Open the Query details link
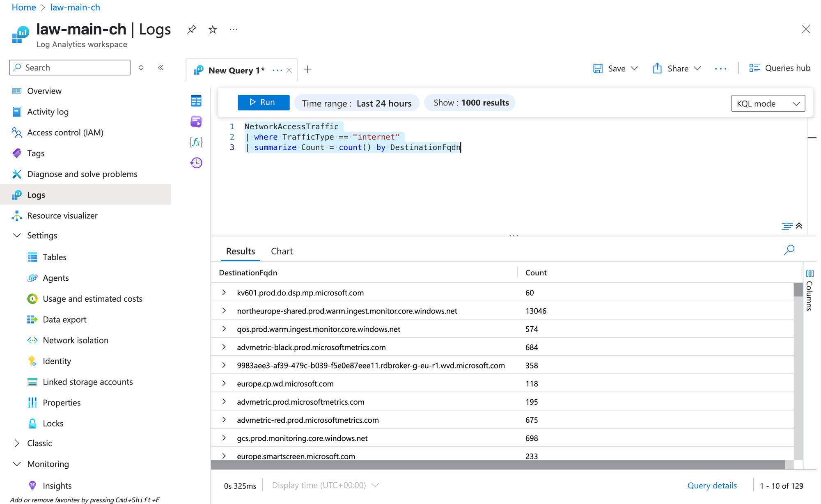 pos(712,486)
